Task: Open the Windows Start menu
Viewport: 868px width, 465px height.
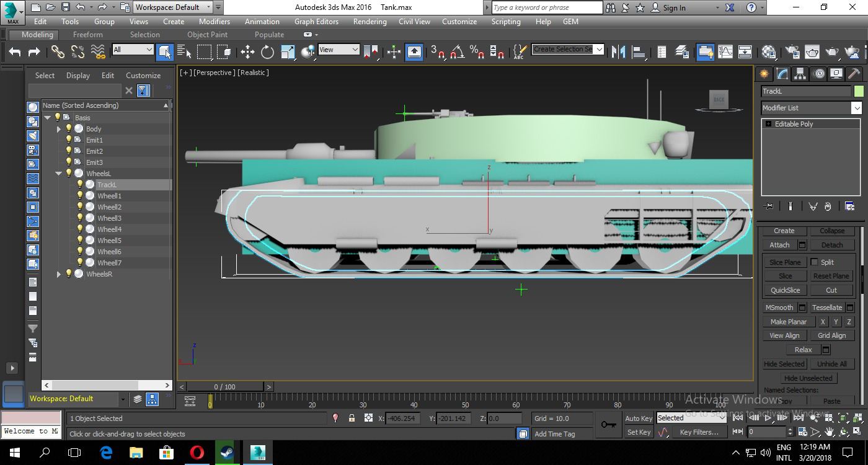Action: pos(14,453)
